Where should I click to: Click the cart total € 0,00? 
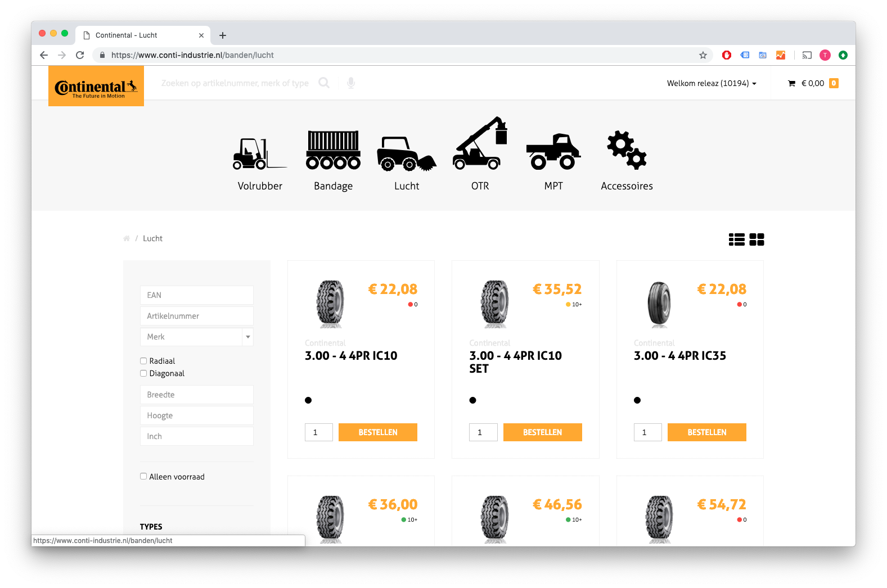[x=813, y=83]
